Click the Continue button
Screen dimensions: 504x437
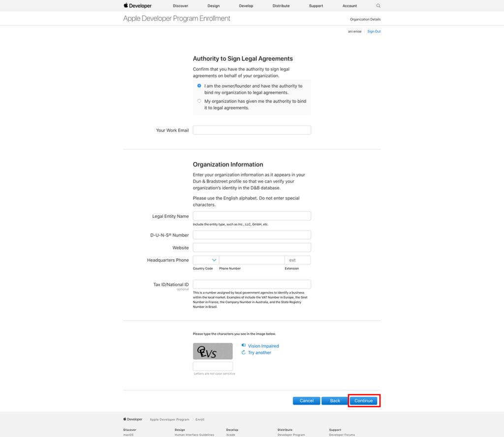tap(364, 401)
